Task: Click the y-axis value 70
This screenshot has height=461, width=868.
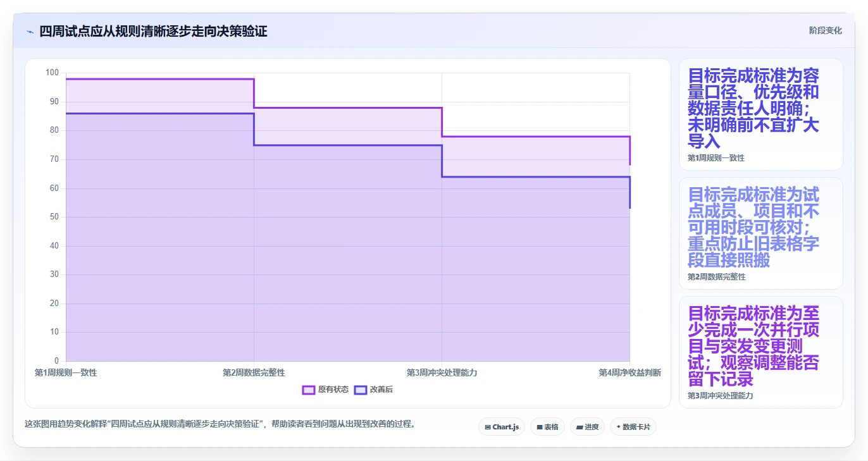Action: [x=54, y=159]
